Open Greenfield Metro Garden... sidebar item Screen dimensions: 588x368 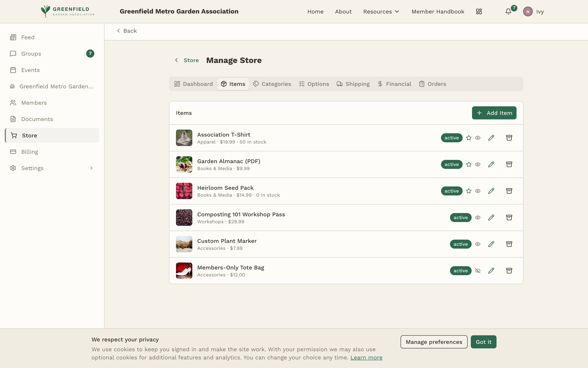click(x=52, y=86)
